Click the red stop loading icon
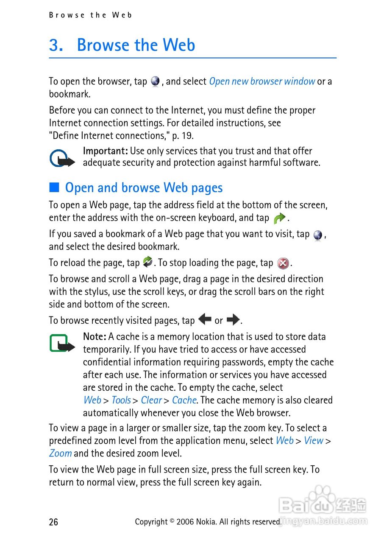 (283, 263)
